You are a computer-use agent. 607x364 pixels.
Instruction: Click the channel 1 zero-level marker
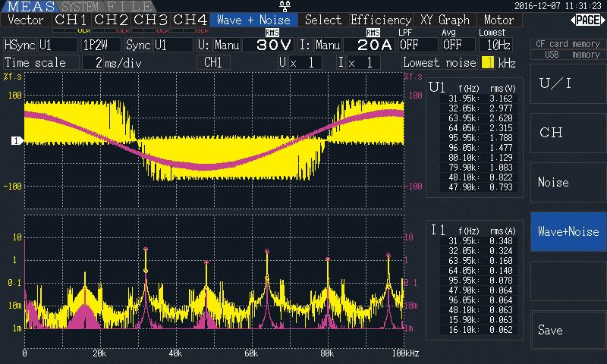tap(17, 141)
